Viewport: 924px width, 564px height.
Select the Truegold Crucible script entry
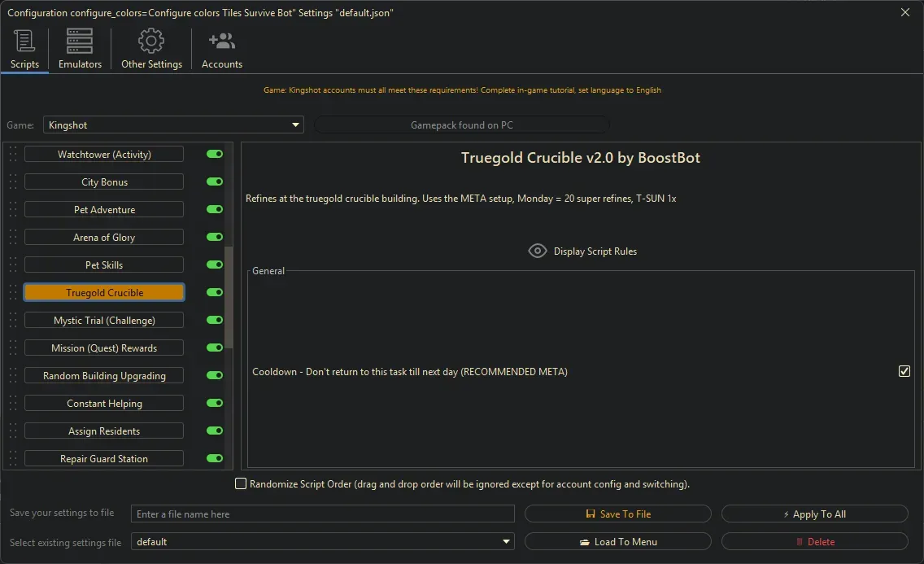coord(103,292)
